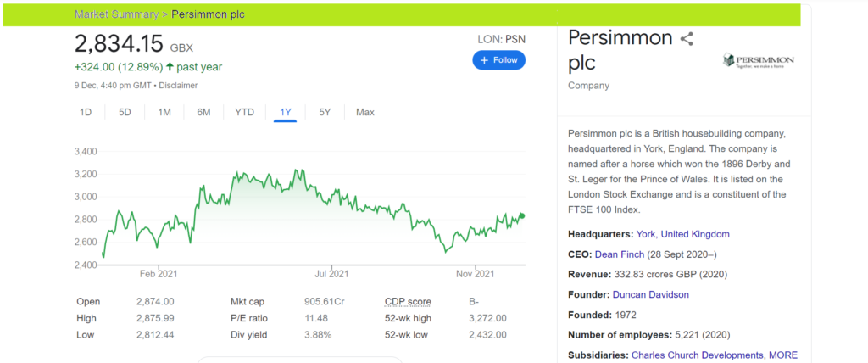Click the share icon beside Persimmon plc
Screen dimensions: 868x363
pyautogui.click(x=687, y=39)
